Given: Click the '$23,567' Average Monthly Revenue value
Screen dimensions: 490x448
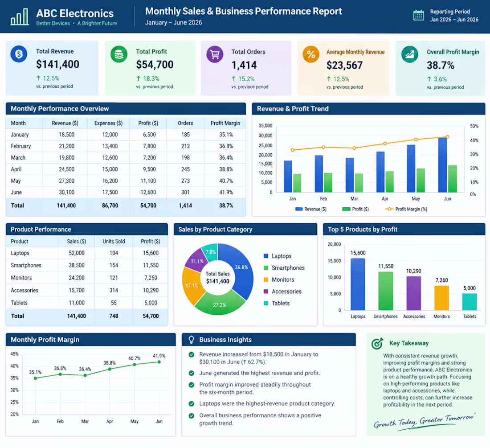Looking at the screenshot, I should [344, 66].
